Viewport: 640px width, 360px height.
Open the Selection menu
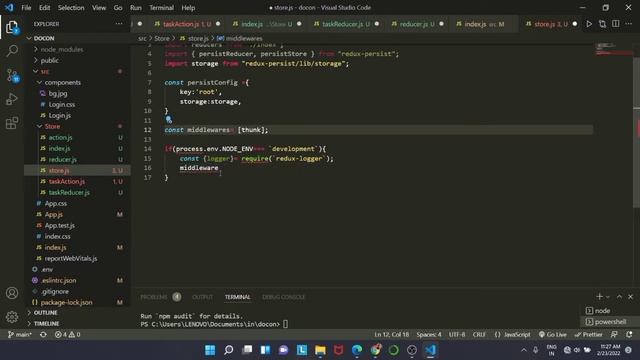[x=71, y=7]
